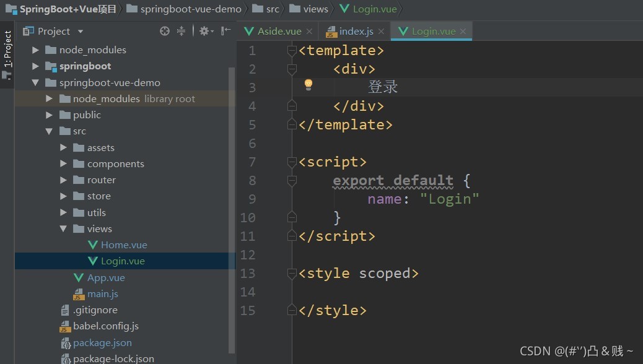Screen dimensions: 643x364
Task: Select the components folder name
Action: [116, 164]
